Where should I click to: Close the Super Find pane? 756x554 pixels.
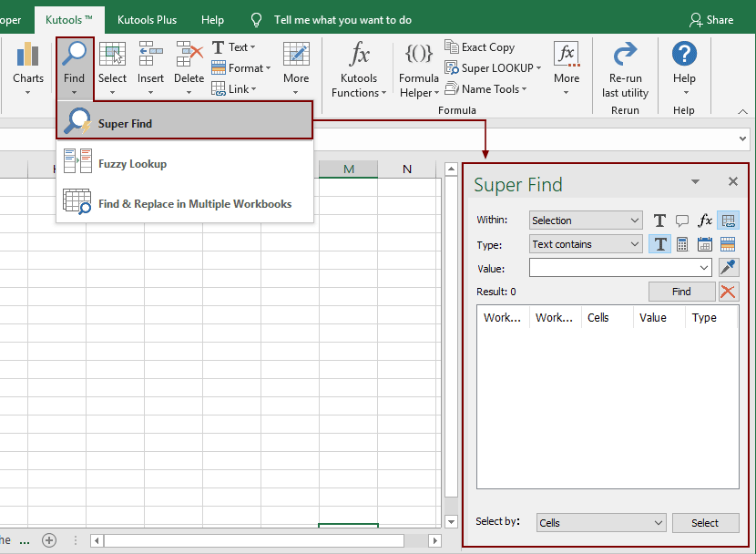733,181
